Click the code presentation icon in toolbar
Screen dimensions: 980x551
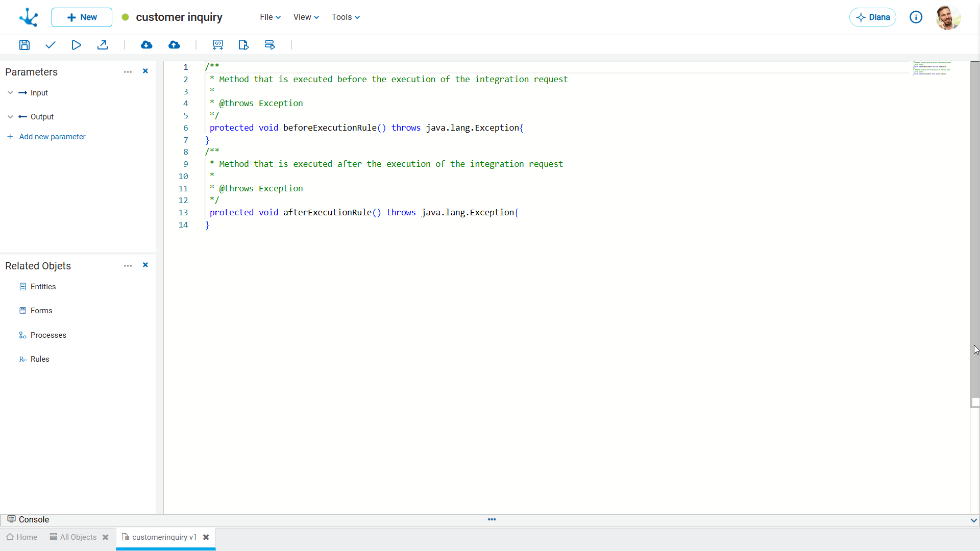[218, 45]
